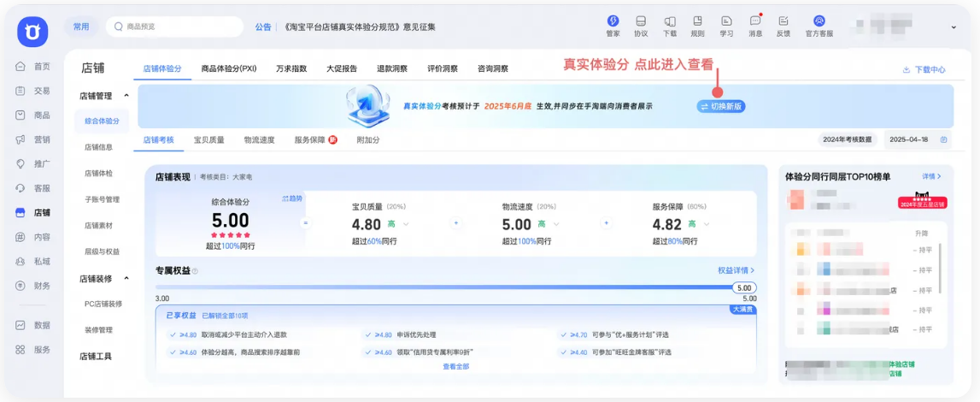This screenshot has width=980, height=402.
Task: Click the help icon next to 专属权益
Action: pos(196,271)
